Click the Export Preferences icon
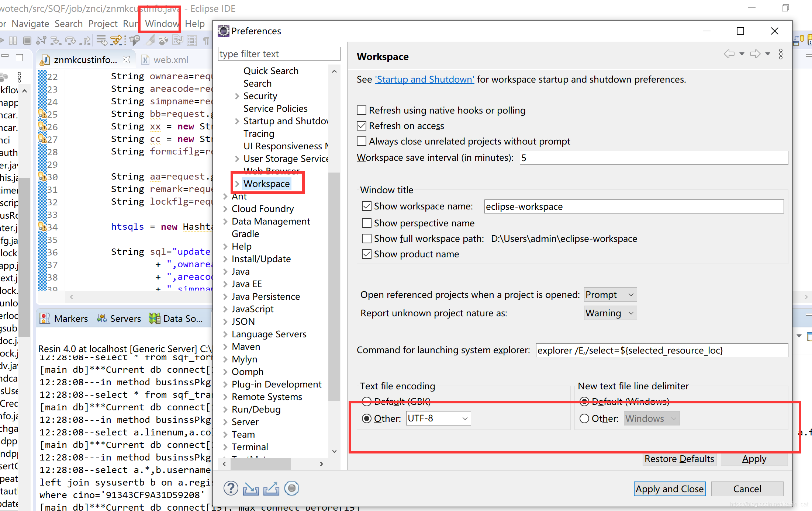This screenshot has height=511, width=812. coord(271,489)
